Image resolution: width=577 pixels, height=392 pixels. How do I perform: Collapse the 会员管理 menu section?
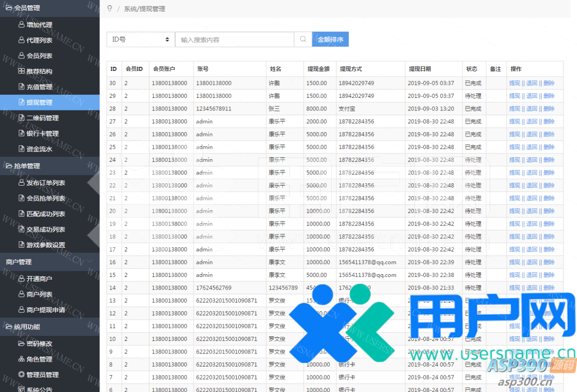click(50, 8)
